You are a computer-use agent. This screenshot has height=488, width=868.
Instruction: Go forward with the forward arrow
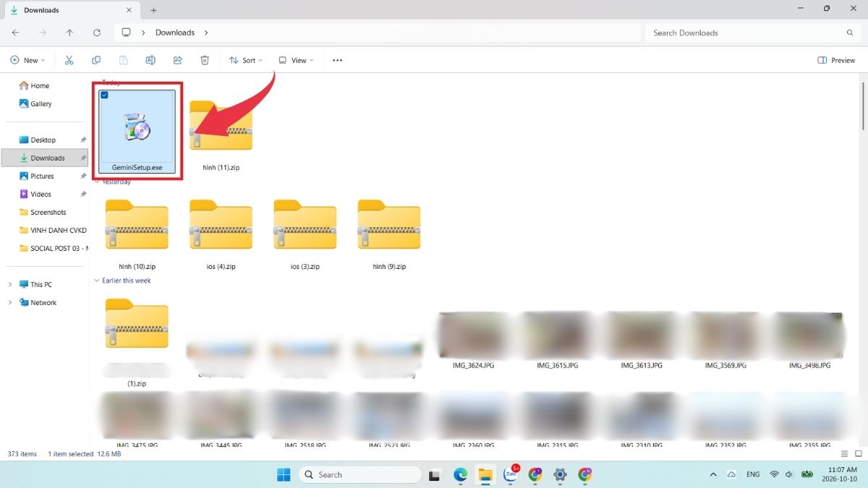pyautogui.click(x=43, y=33)
